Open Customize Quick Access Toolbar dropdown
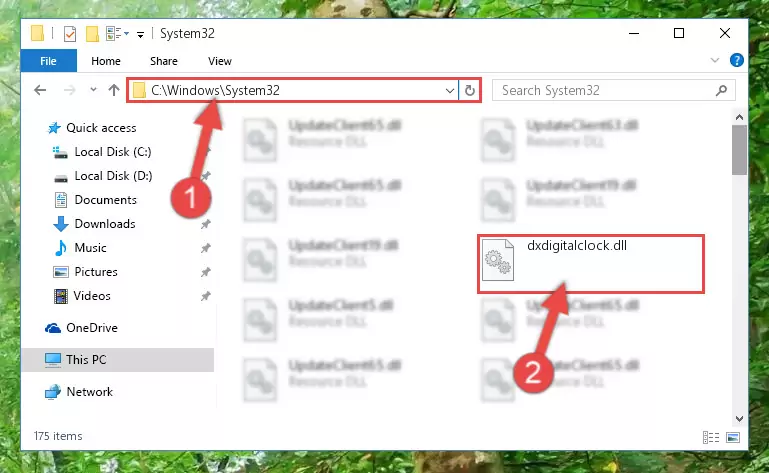769x473 pixels. click(x=140, y=35)
